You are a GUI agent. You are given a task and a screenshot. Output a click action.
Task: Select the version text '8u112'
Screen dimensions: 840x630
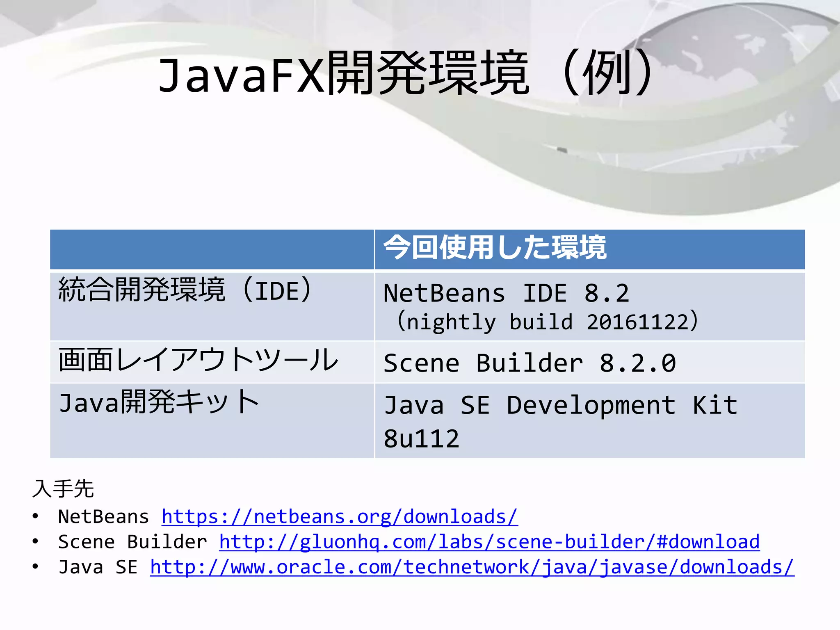421,438
